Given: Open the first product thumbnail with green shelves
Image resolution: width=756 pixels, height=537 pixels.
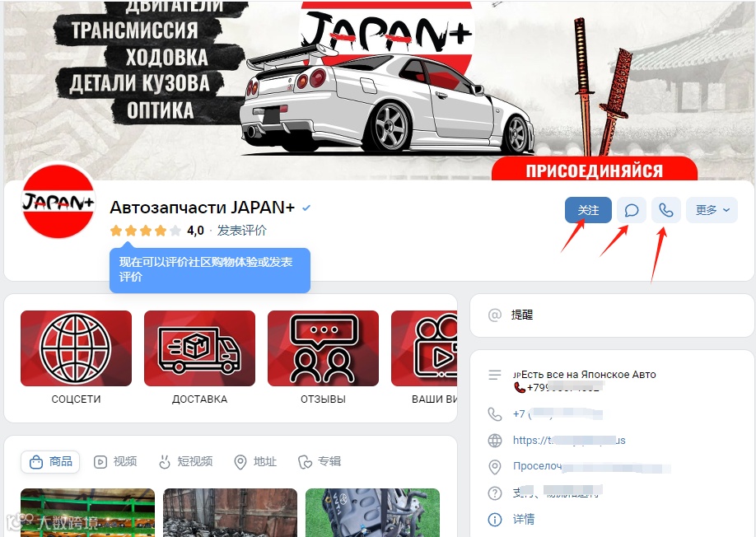Looking at the screenshot, I should click(x=88, y=512).
